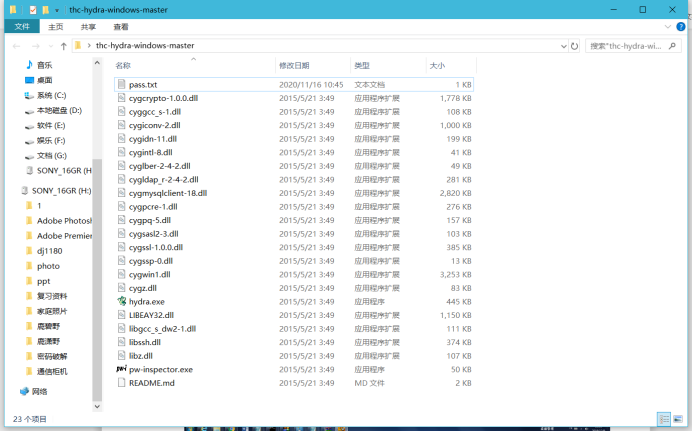Open the 主页 ribbon tab
Image resolution: width=692 pixels, height=431 pixels.
pos(56,27)
